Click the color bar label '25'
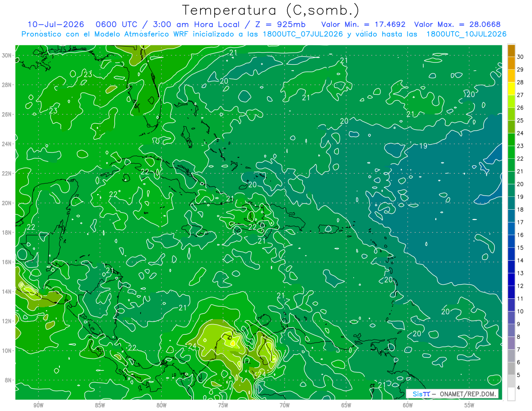This screenshot has height=411, width=532. tap(520, 121)
